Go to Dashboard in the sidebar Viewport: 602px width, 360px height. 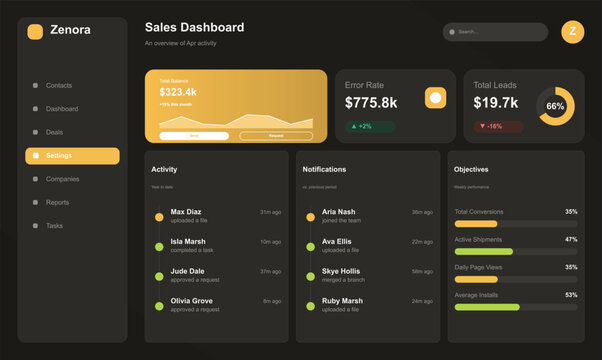[x=72, y=109]
